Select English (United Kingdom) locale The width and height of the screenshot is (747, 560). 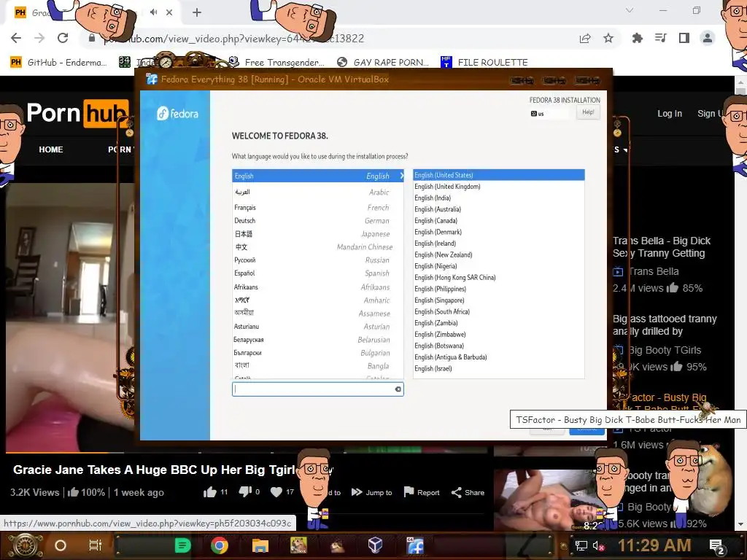tap(499, 187)
